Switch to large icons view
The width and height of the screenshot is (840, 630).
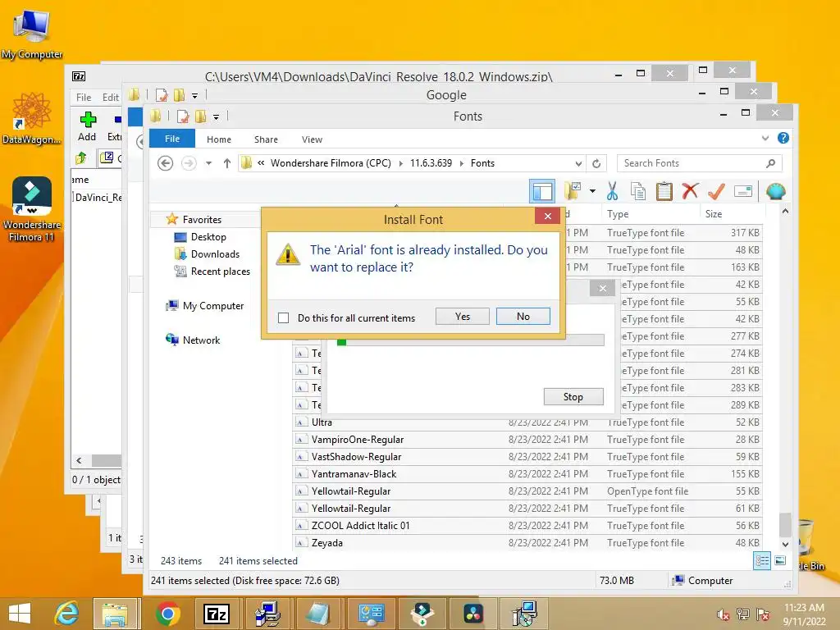click(781, 561)
